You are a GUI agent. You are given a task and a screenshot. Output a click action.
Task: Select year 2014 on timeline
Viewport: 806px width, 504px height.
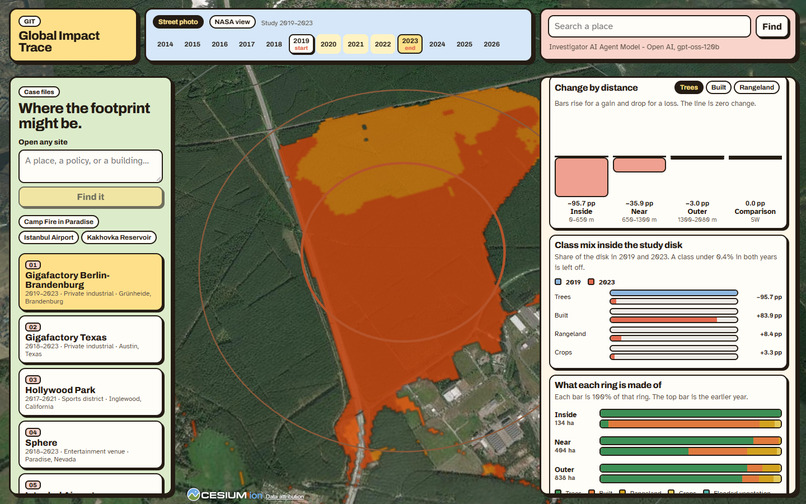click(165, 44)
